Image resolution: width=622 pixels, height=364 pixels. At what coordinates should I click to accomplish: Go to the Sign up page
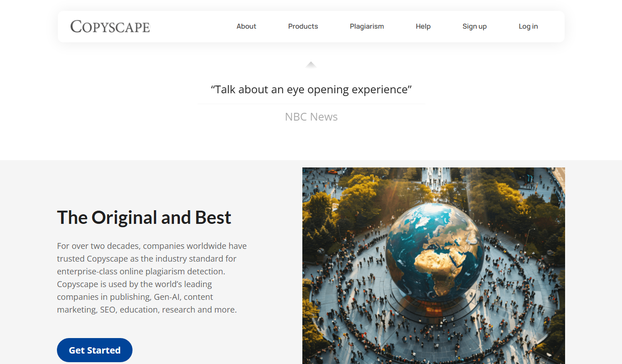474,26
